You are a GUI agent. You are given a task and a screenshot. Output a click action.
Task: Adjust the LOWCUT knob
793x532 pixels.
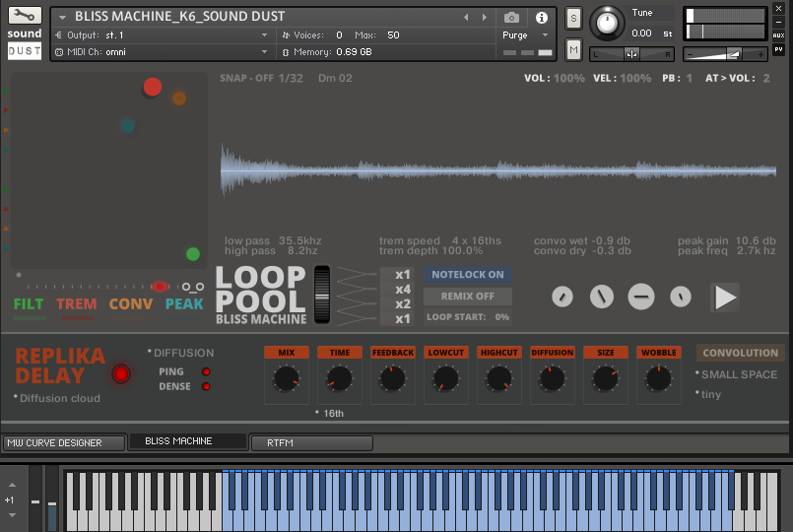[x=445, y=378]
